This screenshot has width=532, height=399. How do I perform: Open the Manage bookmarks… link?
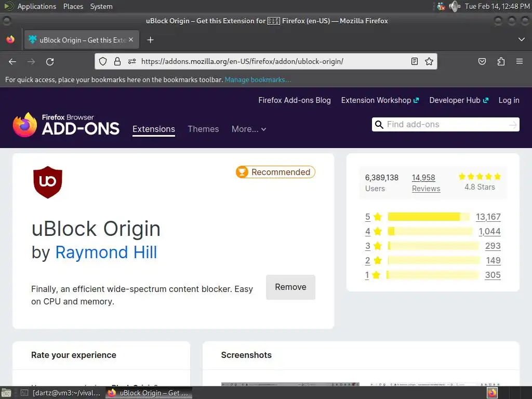click(258, 79)
